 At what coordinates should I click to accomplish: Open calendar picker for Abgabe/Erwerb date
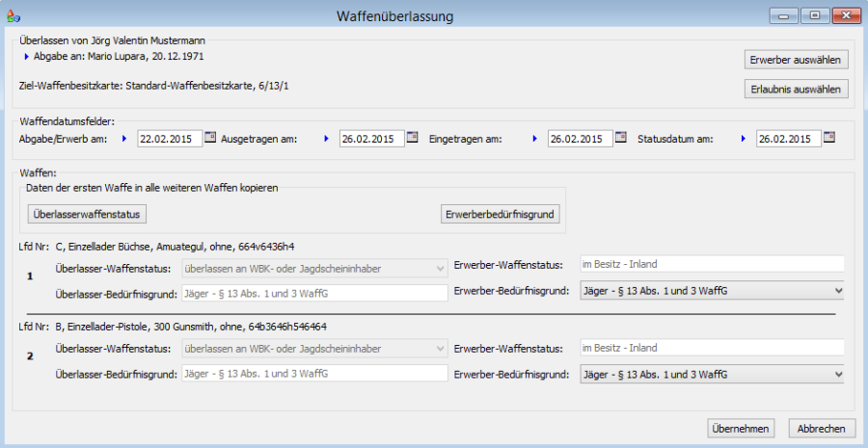coord(210,138)
